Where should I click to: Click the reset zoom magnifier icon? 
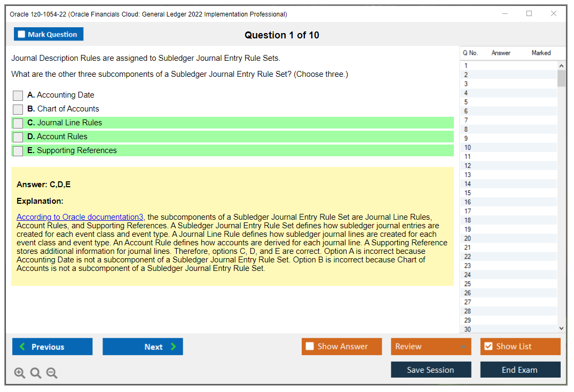pos(36,373)
